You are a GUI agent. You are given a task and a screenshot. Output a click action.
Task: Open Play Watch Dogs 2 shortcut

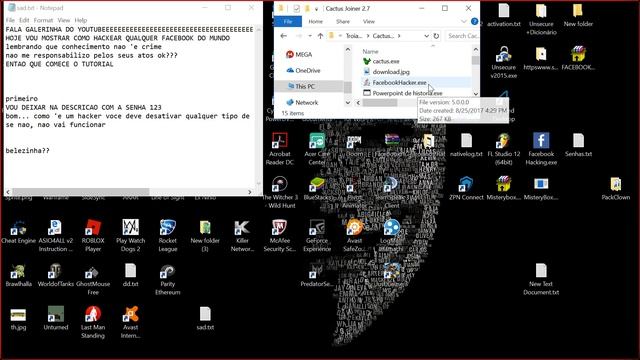point(131,236)
